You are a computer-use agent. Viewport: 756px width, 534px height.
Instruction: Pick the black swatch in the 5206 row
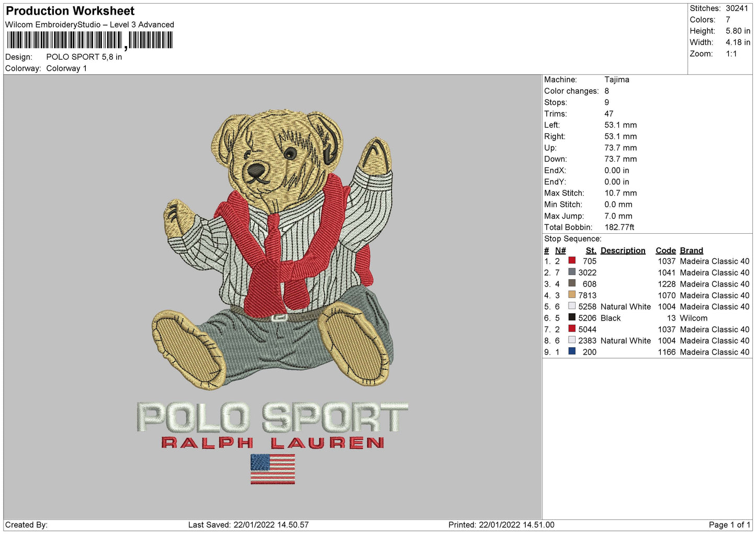tap(572, 317)
